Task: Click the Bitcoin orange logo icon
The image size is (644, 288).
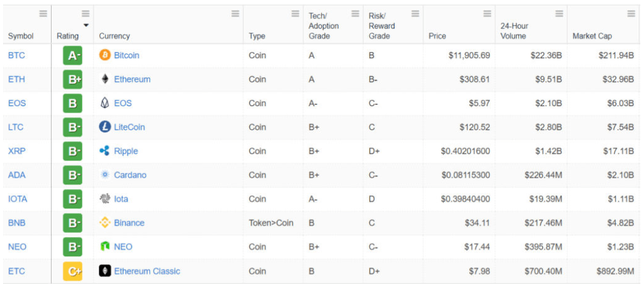Action: [105, 55]
